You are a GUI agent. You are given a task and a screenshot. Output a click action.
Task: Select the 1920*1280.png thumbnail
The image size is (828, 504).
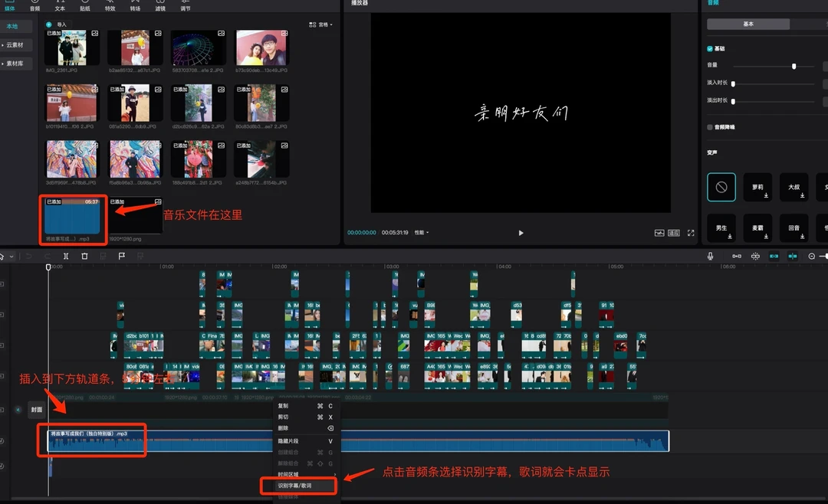[x=135, y=216]
